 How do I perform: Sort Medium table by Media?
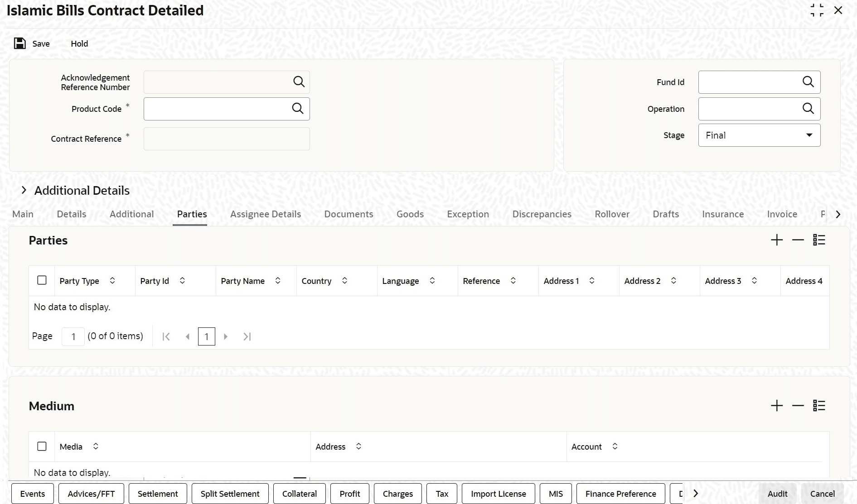[x=96, y=446]
